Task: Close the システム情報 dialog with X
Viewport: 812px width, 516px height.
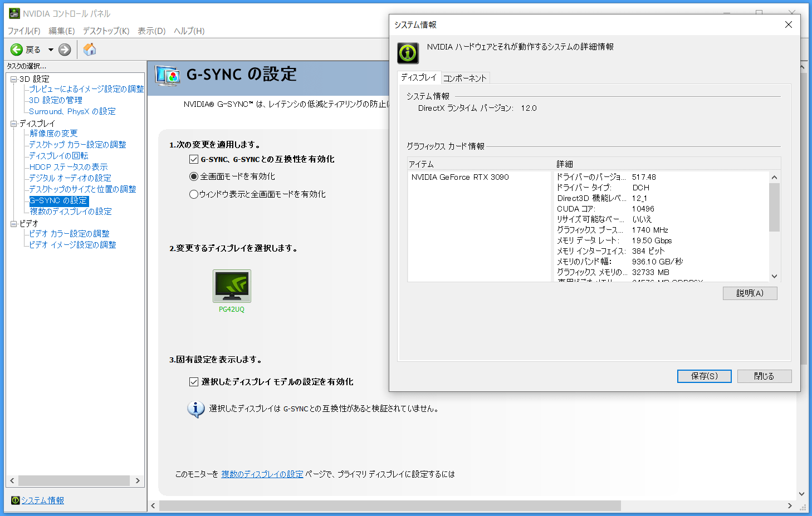Action: point(788,24)
